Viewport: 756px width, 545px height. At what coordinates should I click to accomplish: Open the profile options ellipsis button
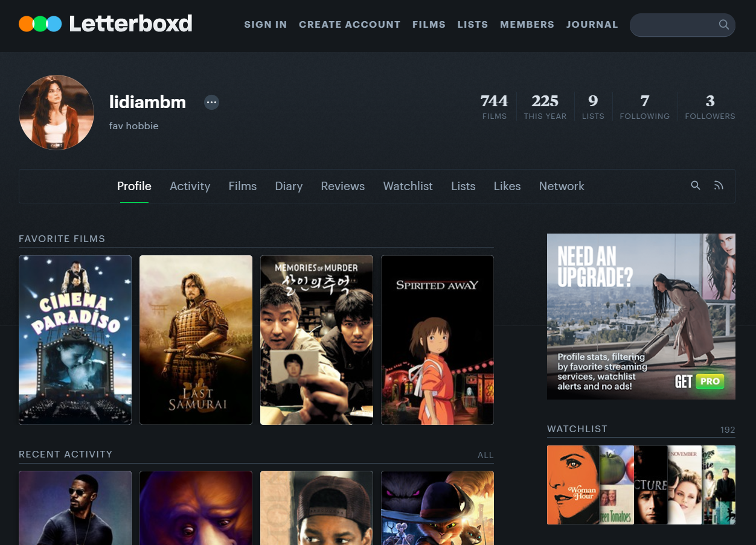pos(211,103)
